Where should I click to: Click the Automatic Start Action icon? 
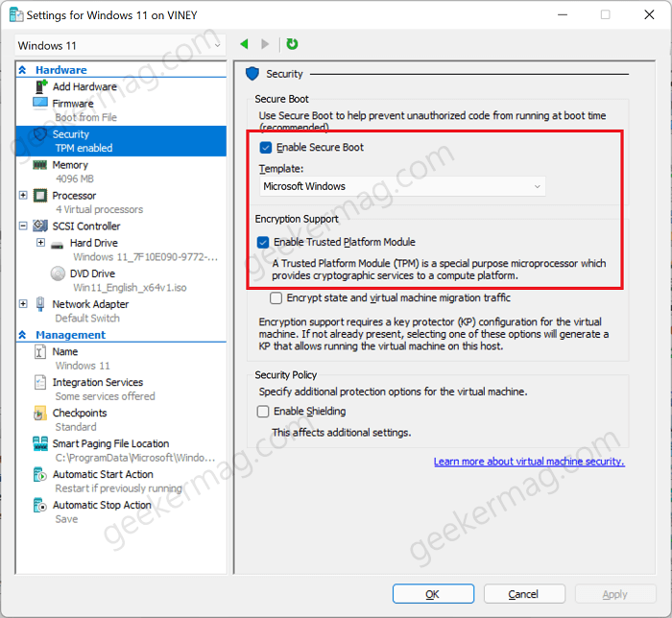40,474
